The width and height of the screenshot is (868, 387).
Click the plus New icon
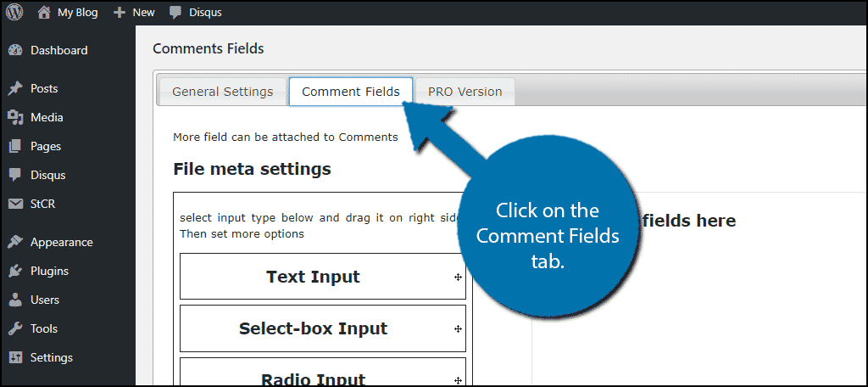click(x=120, y=12)
